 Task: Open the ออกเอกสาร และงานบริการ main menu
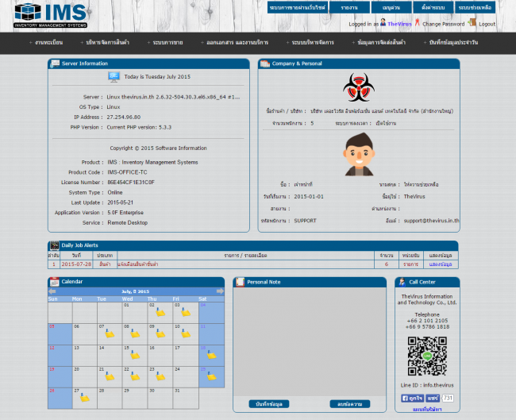point(237,42)
